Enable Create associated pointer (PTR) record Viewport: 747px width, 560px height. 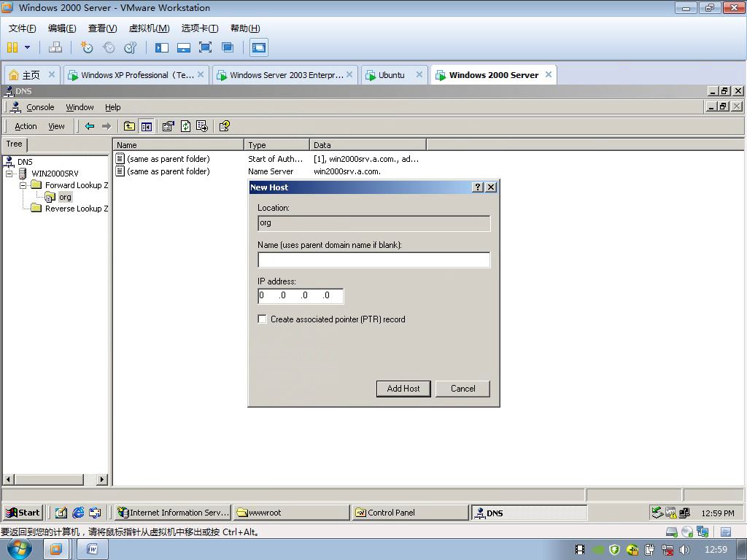[262, 319]
